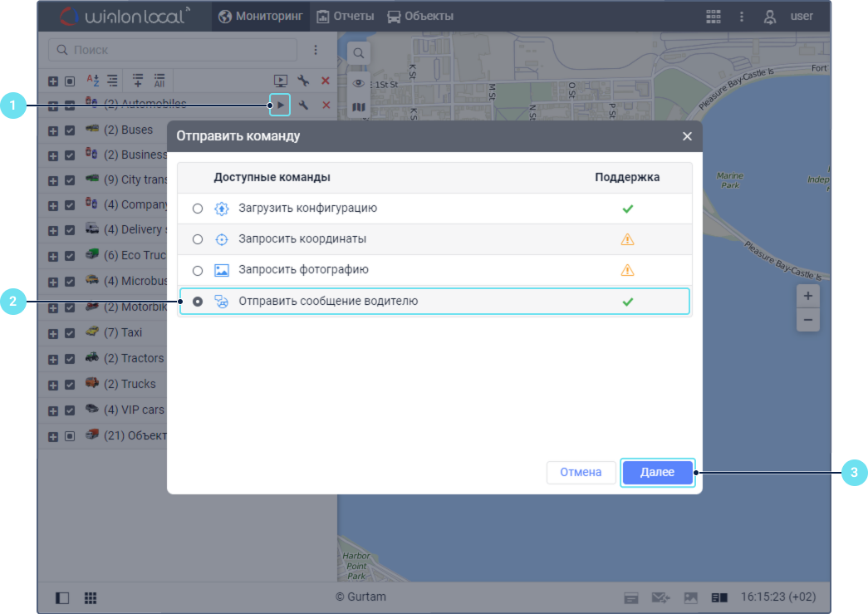The height and width of the screenshot is (614, 868).
Task: Click the zoom out minus button on map
Action: (x=807, y=319)
